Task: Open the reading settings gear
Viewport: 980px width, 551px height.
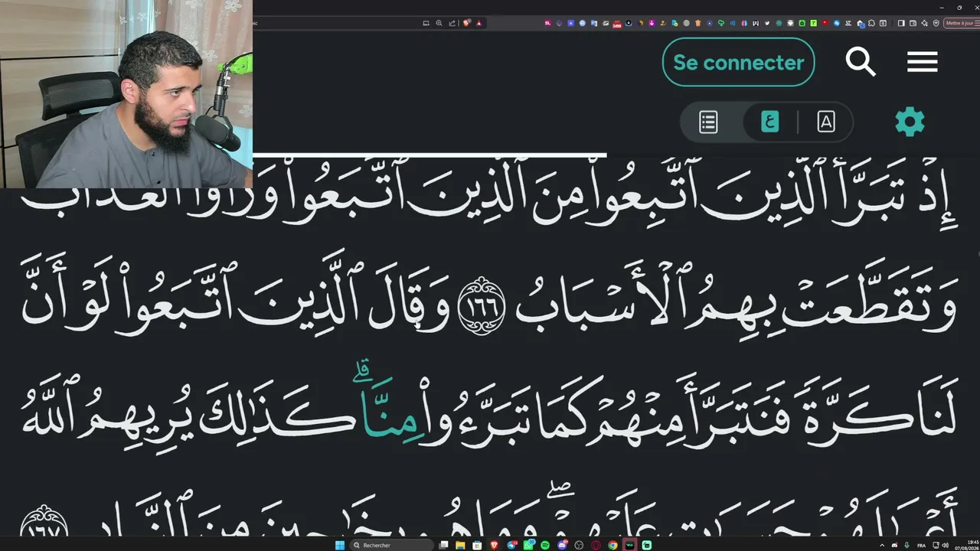Action: pyautogui.click(x=910, y=122)
